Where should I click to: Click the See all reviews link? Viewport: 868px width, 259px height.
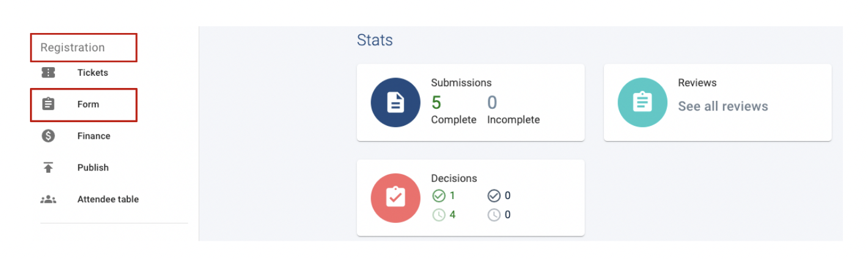(x=723, y=106)
